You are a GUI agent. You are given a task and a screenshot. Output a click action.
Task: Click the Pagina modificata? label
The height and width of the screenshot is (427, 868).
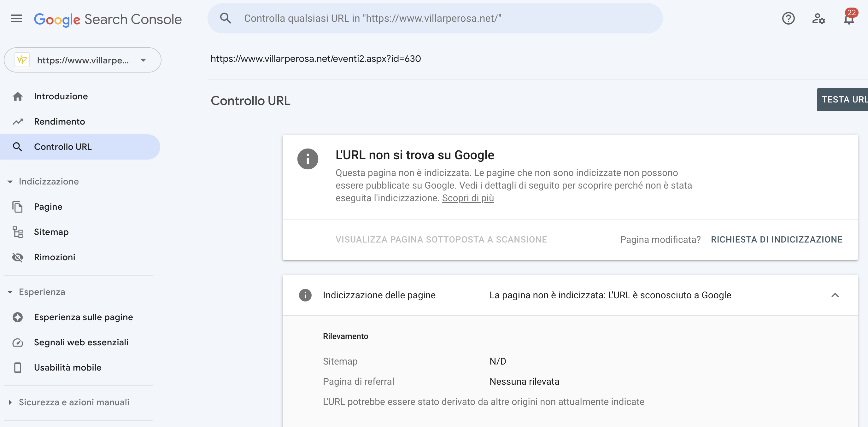coord(660,240)
